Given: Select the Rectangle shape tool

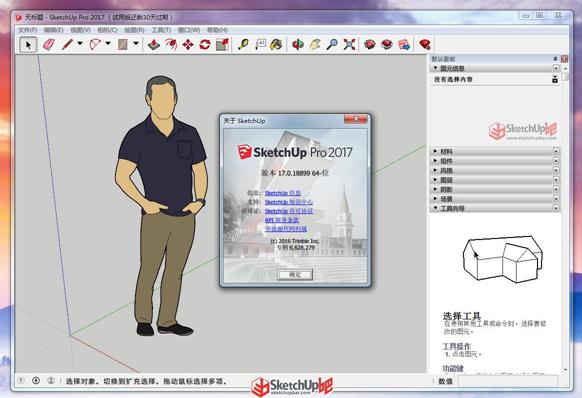Looking at the screenshot, I should [123, 45].
